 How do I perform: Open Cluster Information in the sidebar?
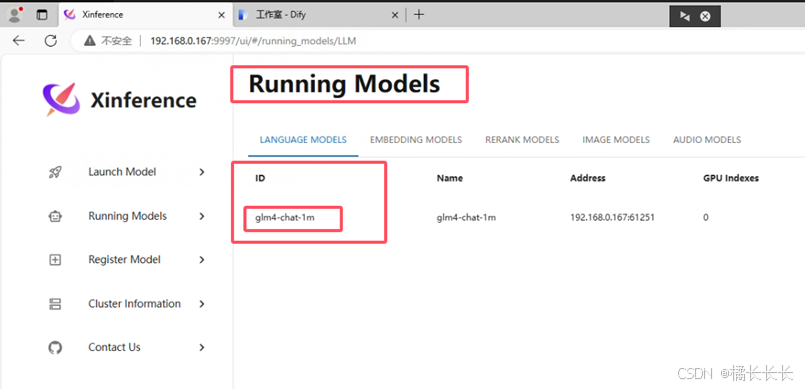pyautogui.click(x=135, y=304)
